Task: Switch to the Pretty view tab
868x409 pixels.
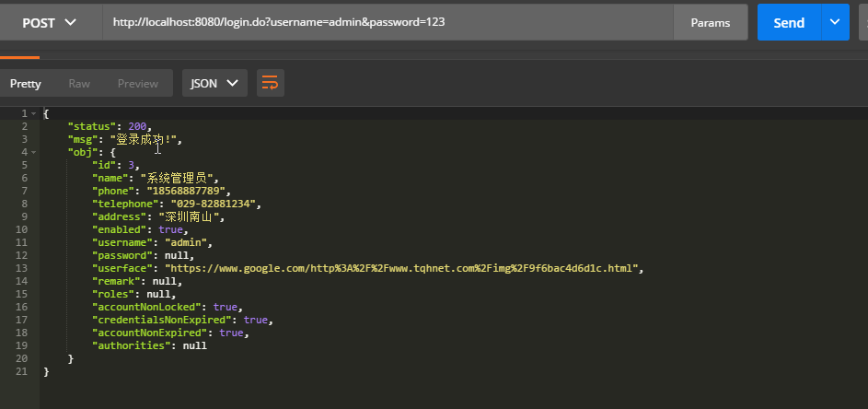Action: (26, 84)
